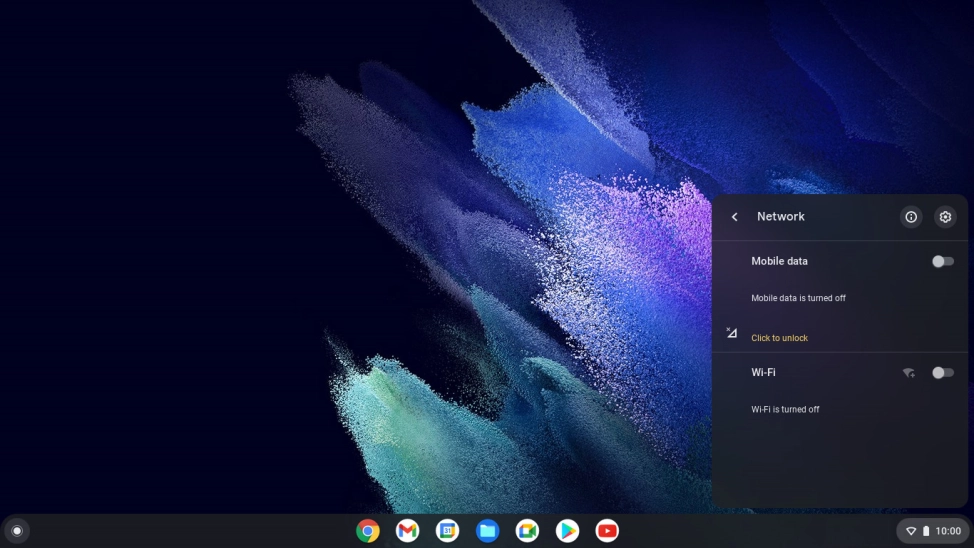Click the Wi-Fi label in the panel
The image size is (974, 548).
[763, 372]
